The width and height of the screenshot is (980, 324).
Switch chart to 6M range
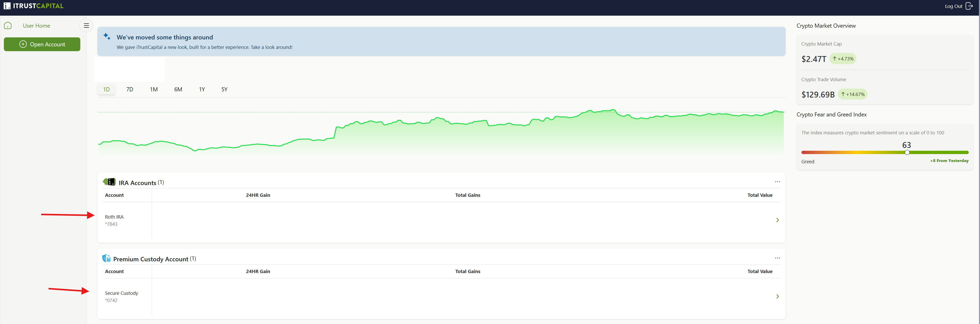(178, 90)
